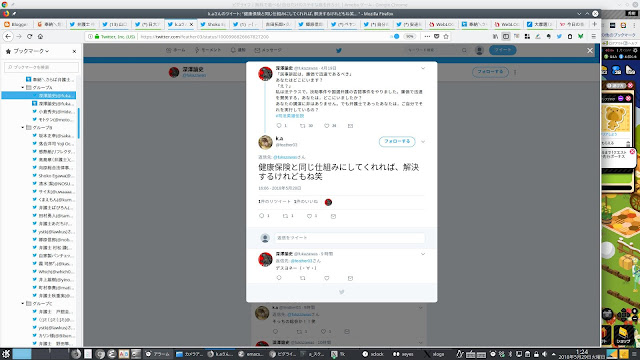The image size is (640, 360).
Task: Open the 小倉秀夫 bookmark entry
Action: [53, 111]
